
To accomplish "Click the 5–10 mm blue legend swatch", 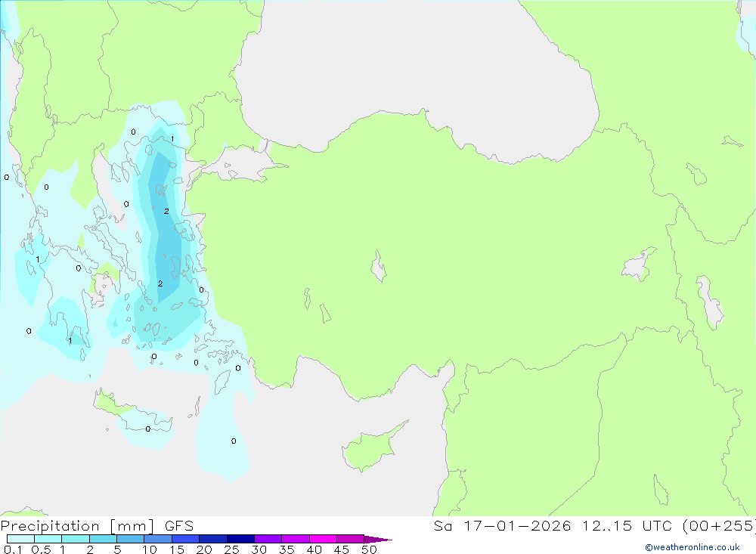I will pyautogui.click(x=131, y=539).
